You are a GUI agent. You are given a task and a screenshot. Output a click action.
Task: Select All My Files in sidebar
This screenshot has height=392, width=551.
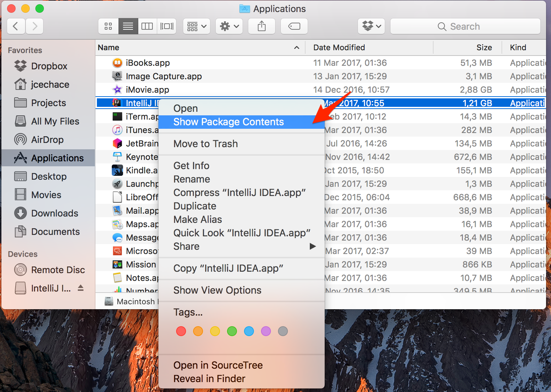click(48, 121)
